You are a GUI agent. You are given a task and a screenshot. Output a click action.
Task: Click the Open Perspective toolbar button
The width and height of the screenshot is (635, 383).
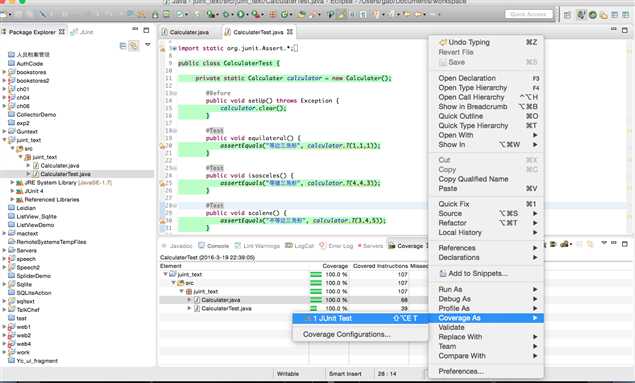[x=567, y=15]
